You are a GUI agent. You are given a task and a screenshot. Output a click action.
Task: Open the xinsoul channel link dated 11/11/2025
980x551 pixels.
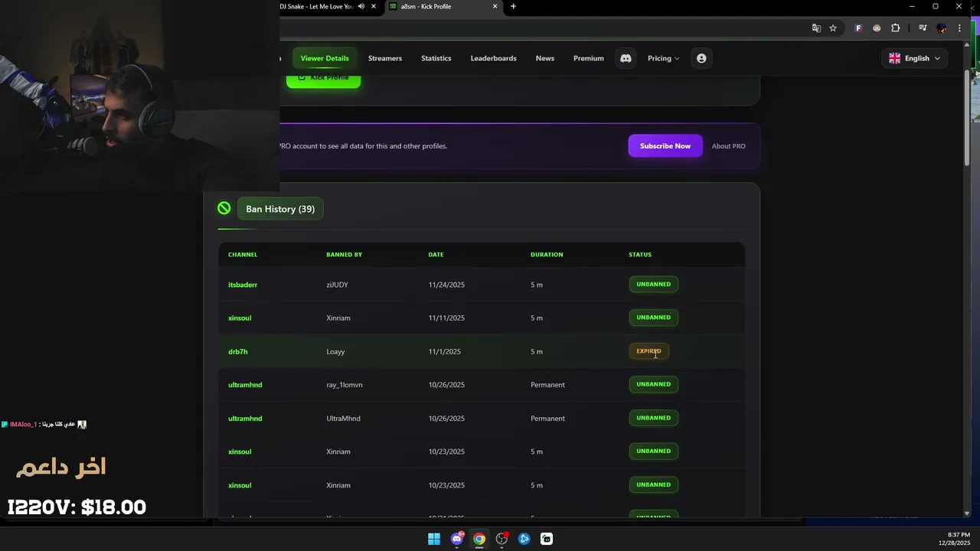tap(240, 318)
